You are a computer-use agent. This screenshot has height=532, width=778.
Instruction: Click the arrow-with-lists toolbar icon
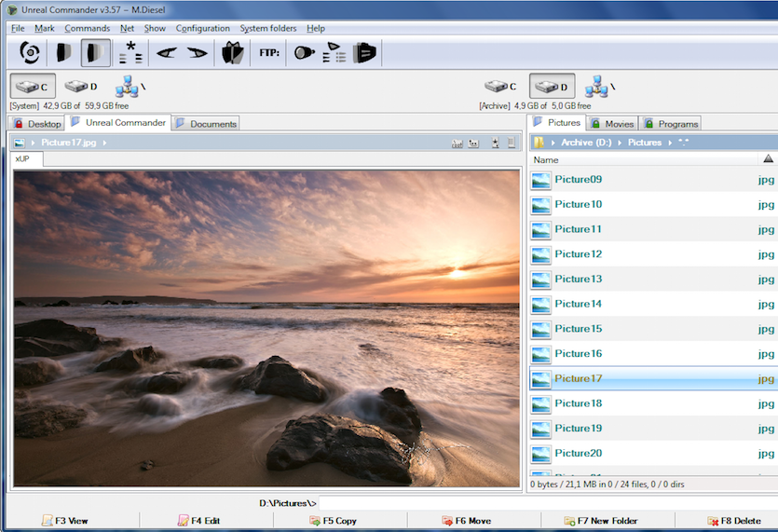tap(334, 52)
